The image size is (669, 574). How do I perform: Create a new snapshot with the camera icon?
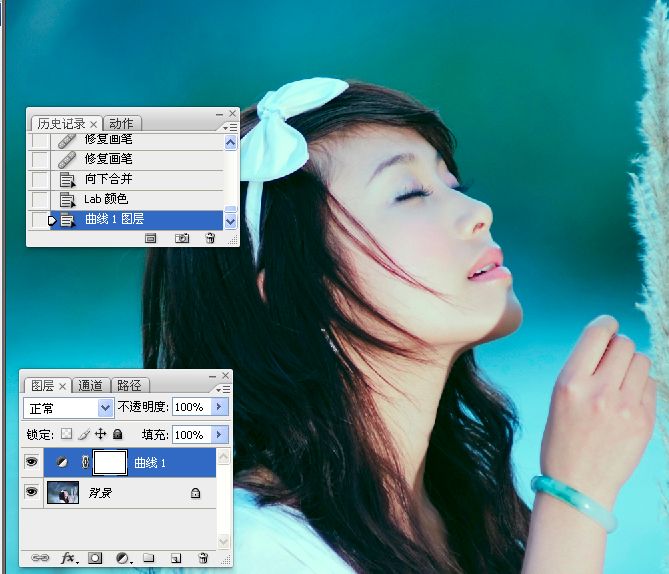pyautogui.click(x=182, y=238)
